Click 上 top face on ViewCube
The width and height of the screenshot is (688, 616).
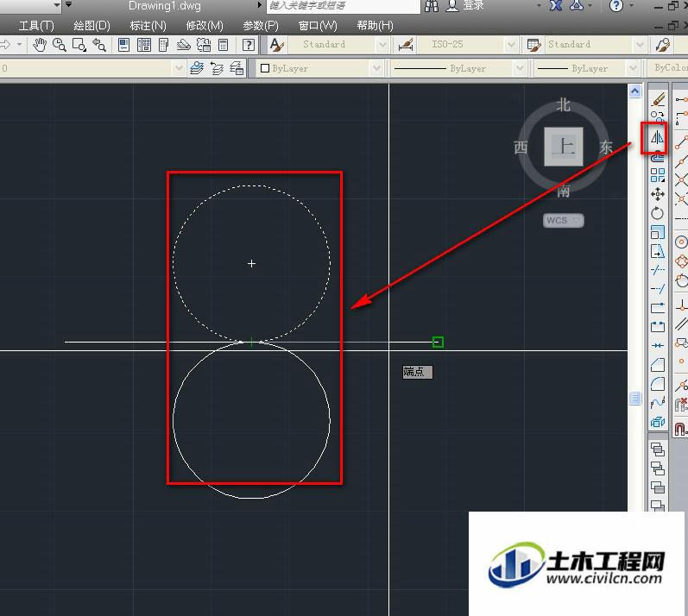(564, 147)
